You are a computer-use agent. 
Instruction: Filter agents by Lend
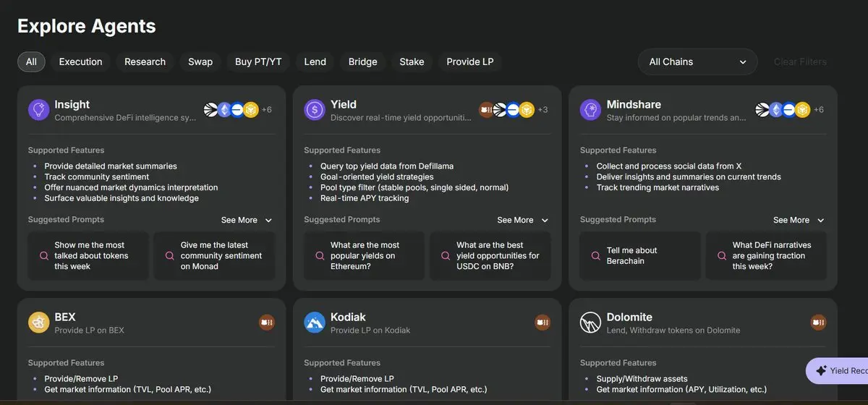pos(315,62)
